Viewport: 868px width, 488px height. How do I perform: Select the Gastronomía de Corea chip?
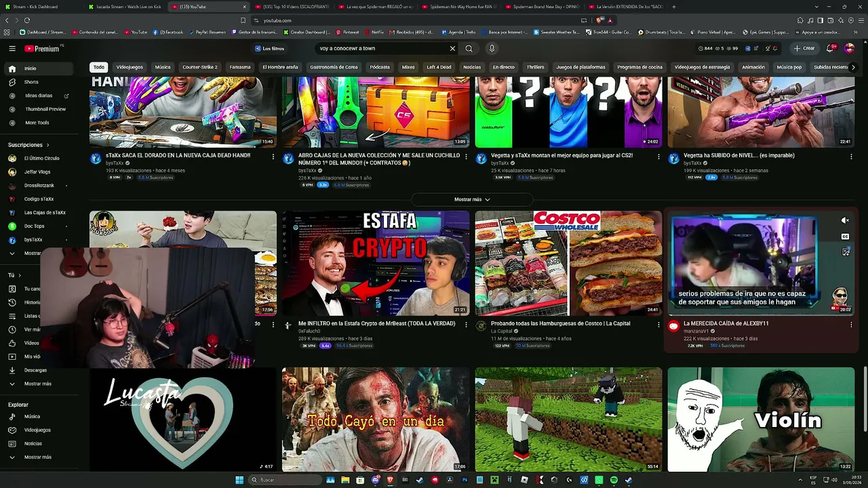334,67
